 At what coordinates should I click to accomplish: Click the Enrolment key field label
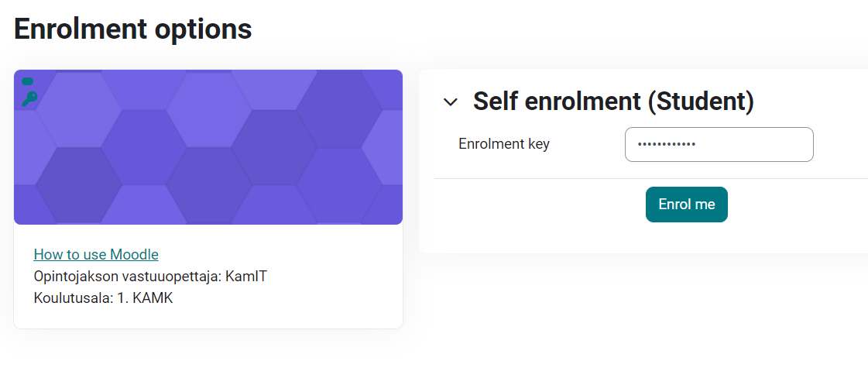504,144
